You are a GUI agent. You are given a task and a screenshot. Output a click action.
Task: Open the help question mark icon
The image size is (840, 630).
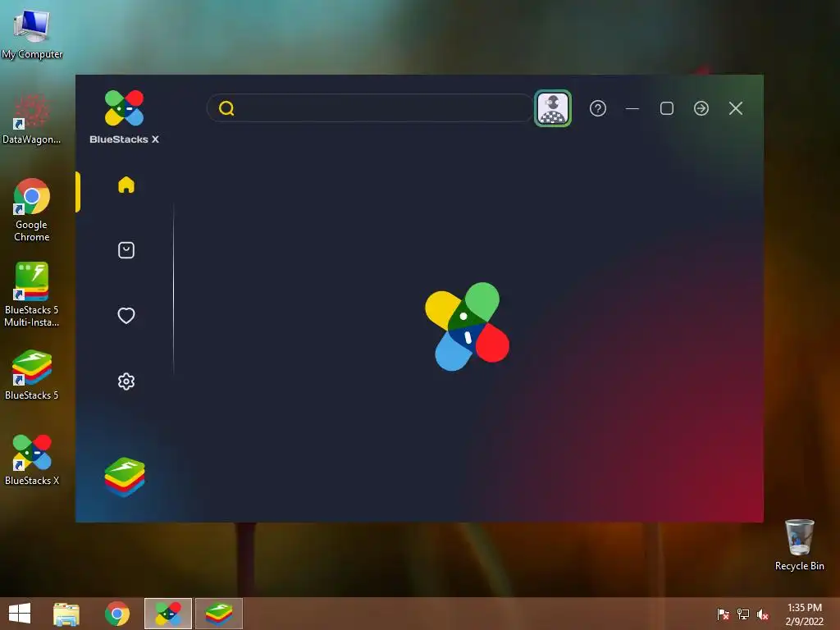598,108
